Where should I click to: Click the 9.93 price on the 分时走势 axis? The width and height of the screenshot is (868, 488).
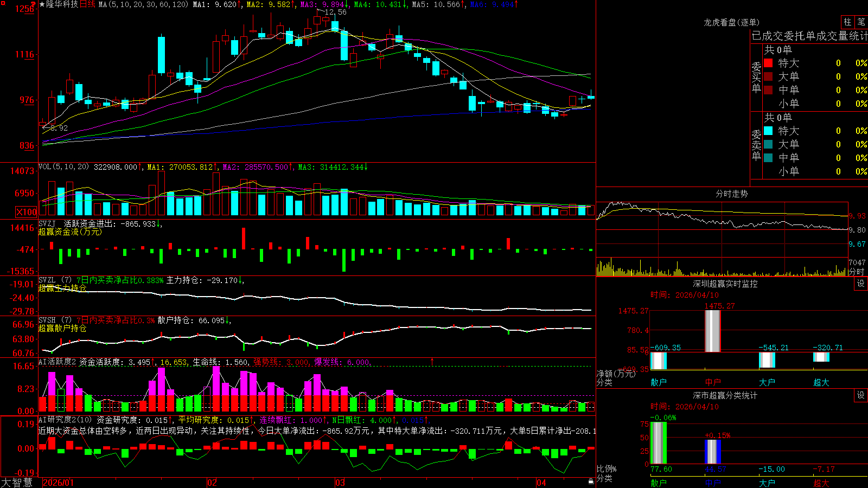[x=858, y=216]
